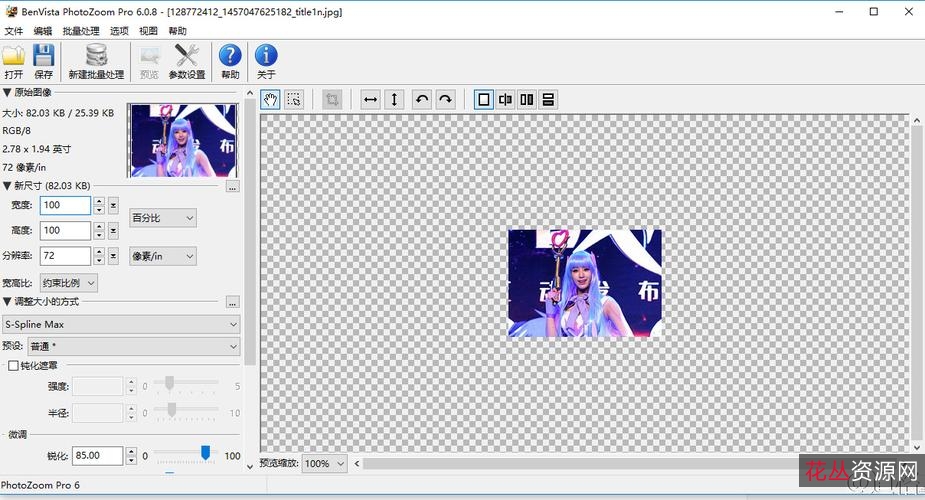This screenshot has width=925, height=500.
Task: Open the 文件 menu
Action: (x=13, y=31)
